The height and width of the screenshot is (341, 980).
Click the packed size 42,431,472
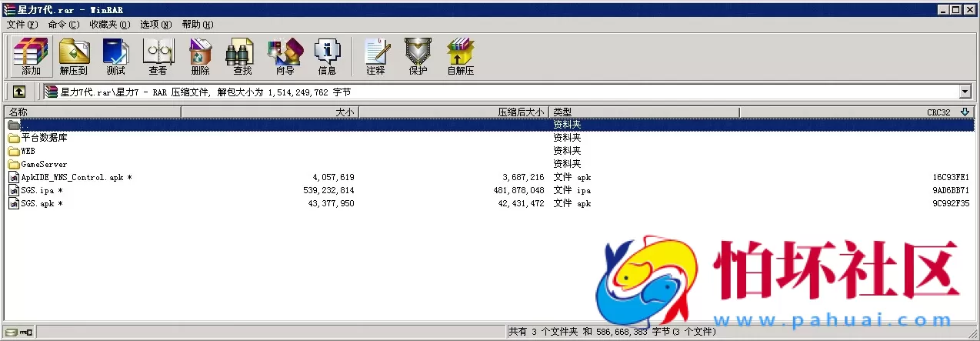(x=521, y=203)
